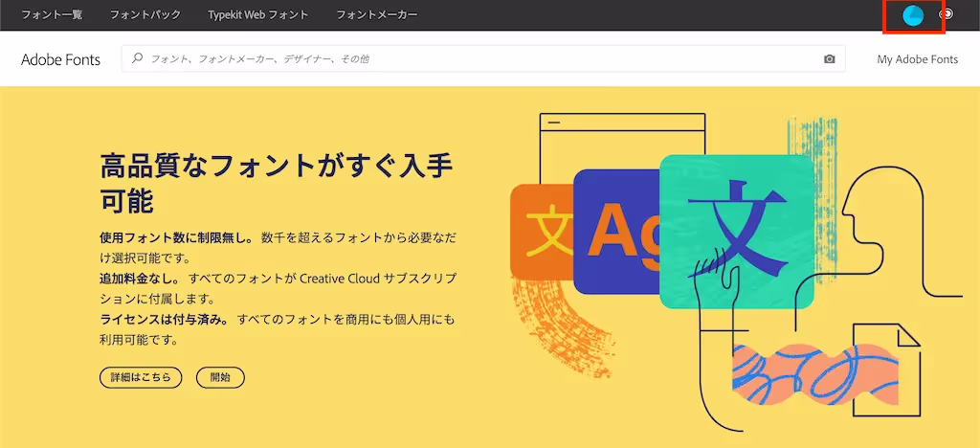Click the 高品質なフォントがすぐ入手可能 heading
Viewport: 980px width, 448px height.
(x=277, y=183)
